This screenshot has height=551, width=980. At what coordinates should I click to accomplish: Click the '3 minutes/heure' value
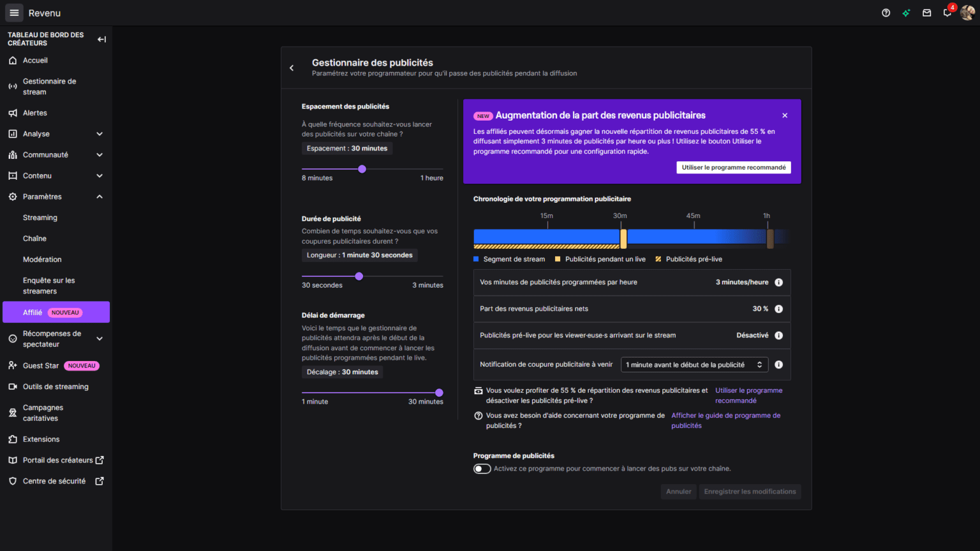(742, 283)
